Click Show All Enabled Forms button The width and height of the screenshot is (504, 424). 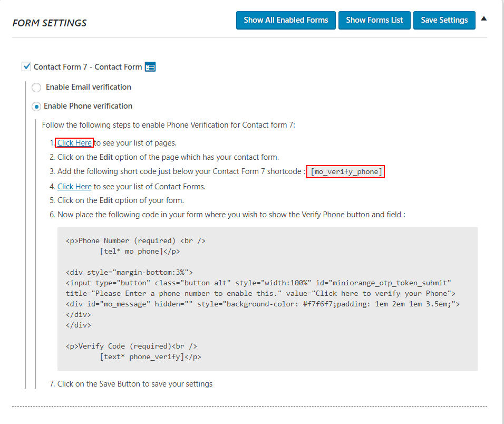click(286, 20)
